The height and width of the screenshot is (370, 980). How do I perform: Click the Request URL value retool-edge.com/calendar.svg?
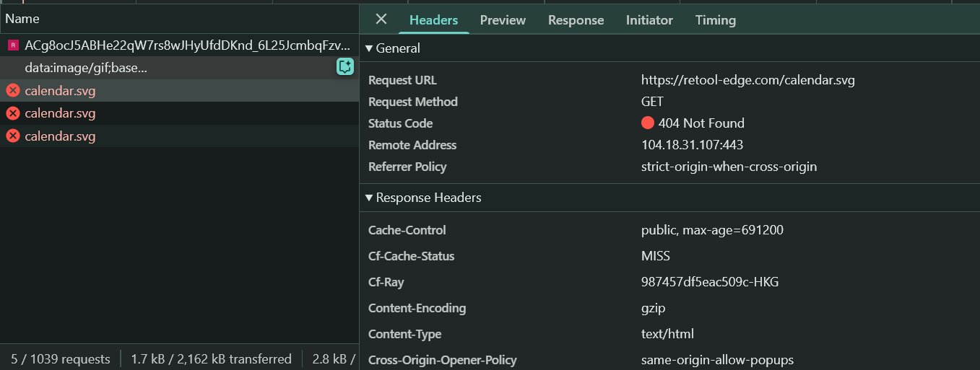pyautogui.click(x=747, y=80)
